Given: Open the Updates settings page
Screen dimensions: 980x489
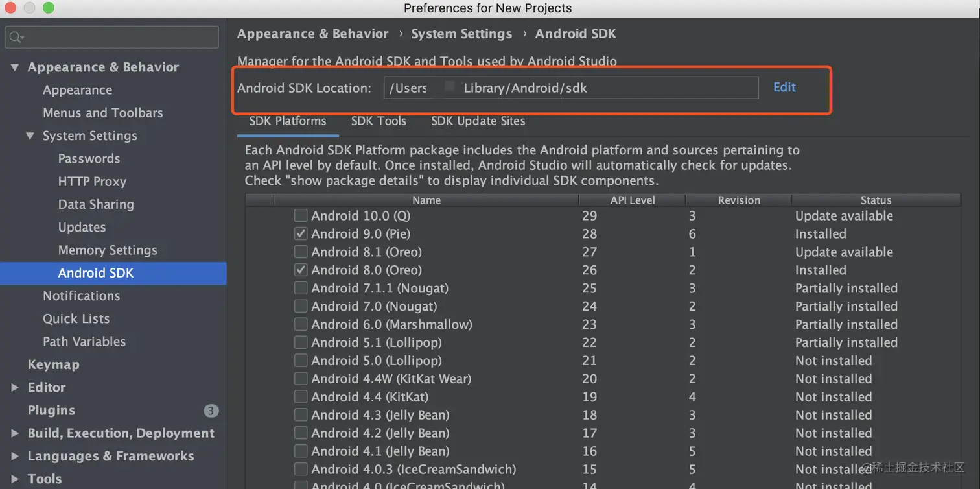Looking at the screenshot, I should pos(82,228).
